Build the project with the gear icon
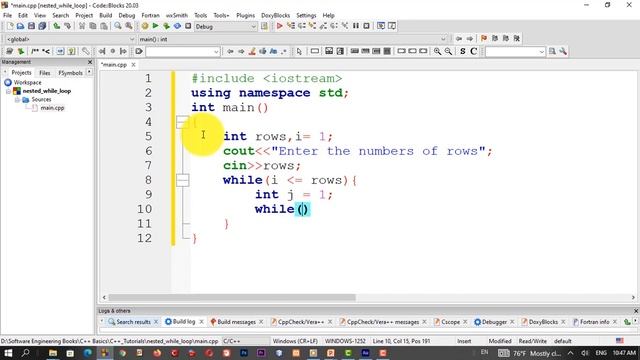This screenshot has height=360, width=640. 145,26
